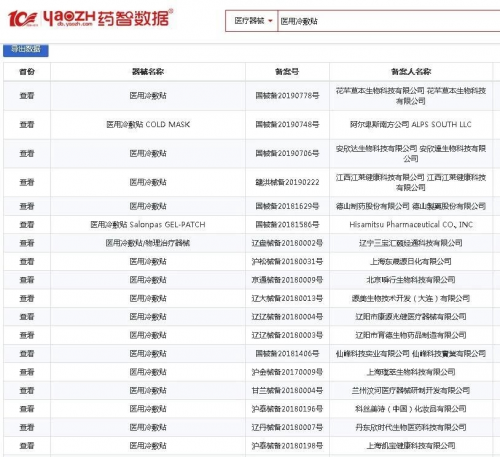Viewport: 500px width, 457px height.
Task: Click the 备案号 column header
Action: pos(287,71)
